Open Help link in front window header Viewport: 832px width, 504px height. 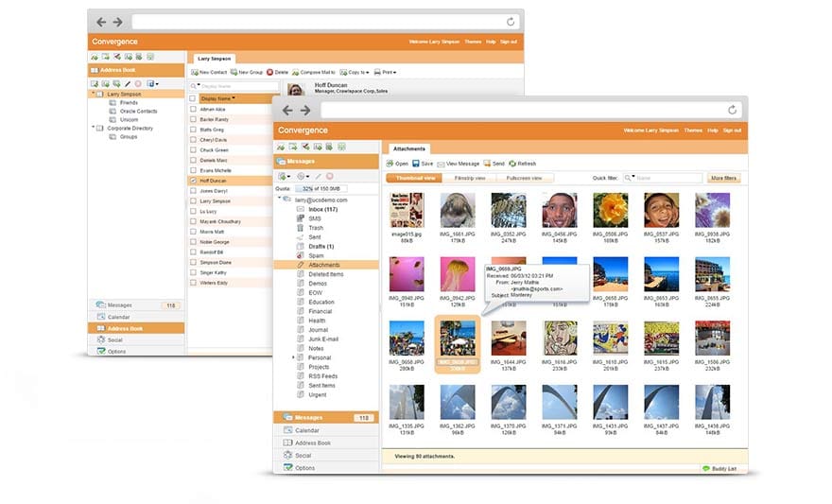coord(713,130)
